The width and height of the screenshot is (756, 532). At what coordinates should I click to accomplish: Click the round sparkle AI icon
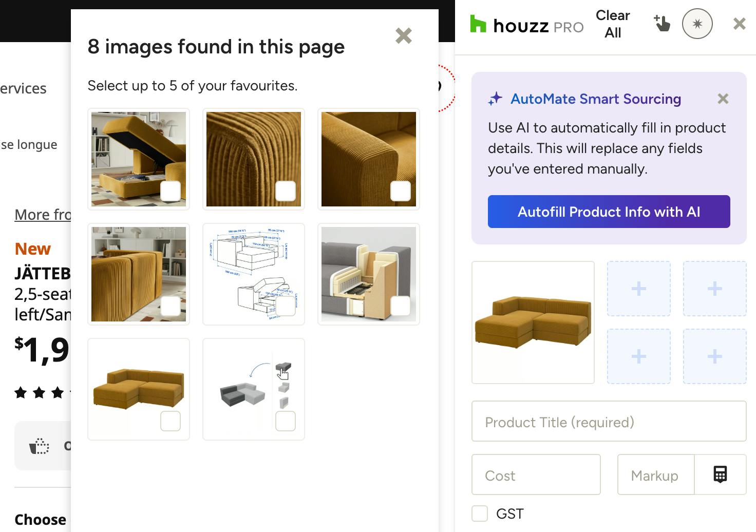697,24
